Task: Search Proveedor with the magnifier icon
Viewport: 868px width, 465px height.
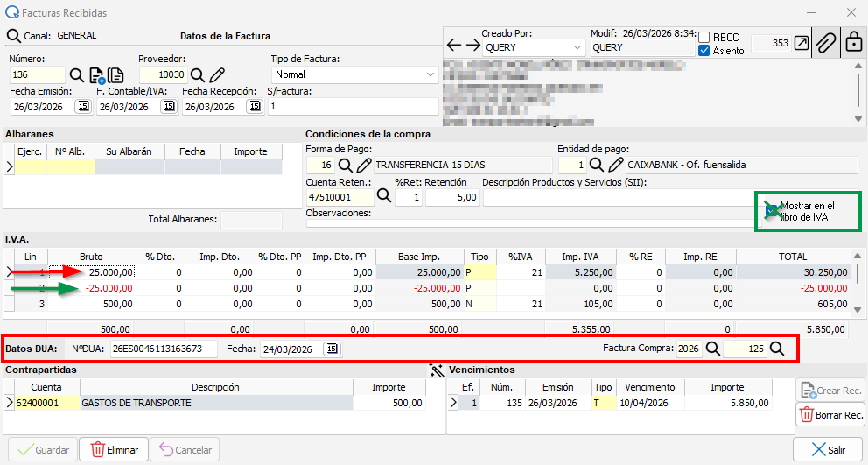Action: pyautogui.click(x=198, y=74)
